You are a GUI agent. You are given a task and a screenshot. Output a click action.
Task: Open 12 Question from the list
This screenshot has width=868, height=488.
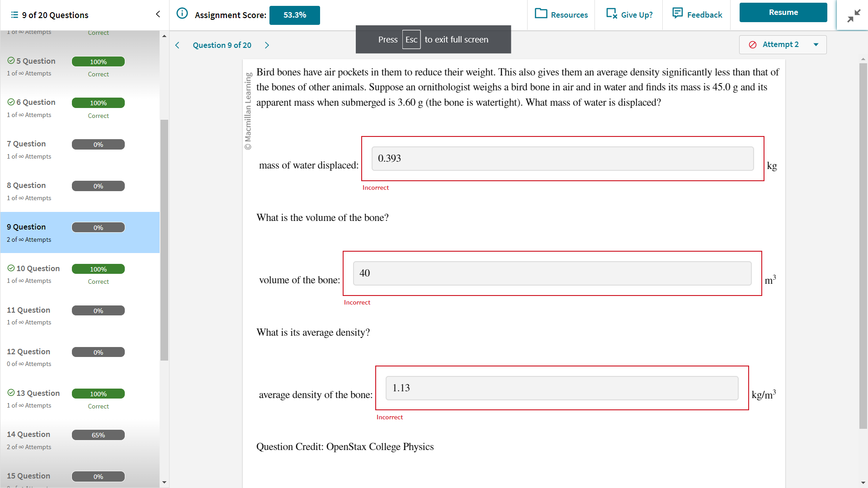(x=28, y=352)
